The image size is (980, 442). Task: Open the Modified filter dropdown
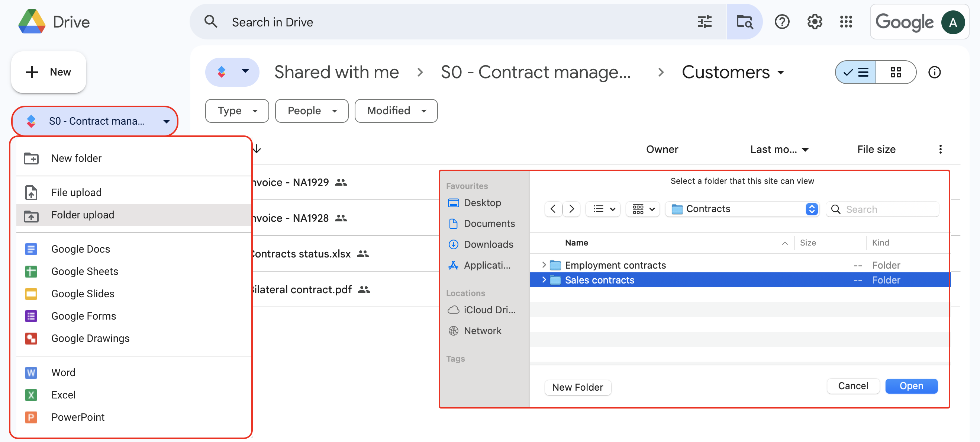396,111
